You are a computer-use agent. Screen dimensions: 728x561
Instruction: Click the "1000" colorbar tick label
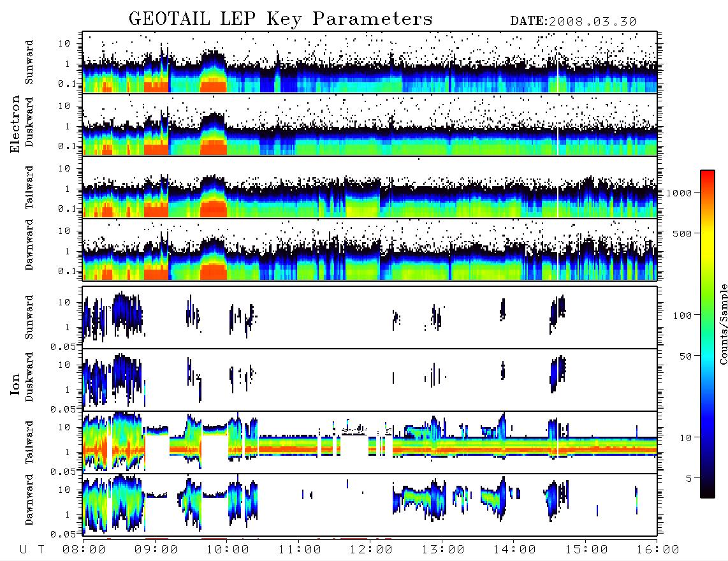point(680,193)
